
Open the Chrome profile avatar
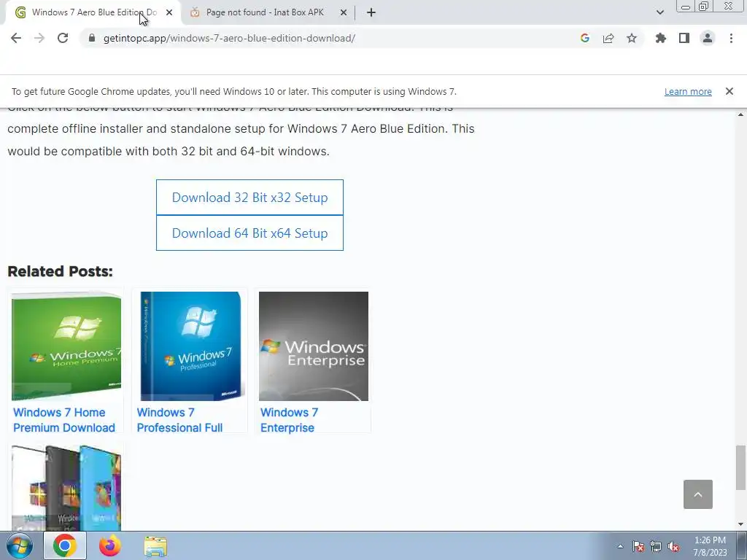(708, 38)
